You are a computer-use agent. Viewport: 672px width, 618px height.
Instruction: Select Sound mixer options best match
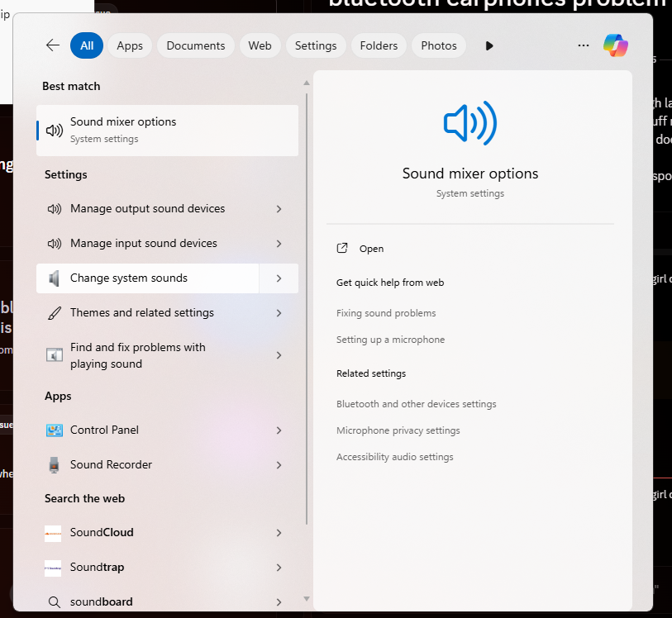click(167, 131)
